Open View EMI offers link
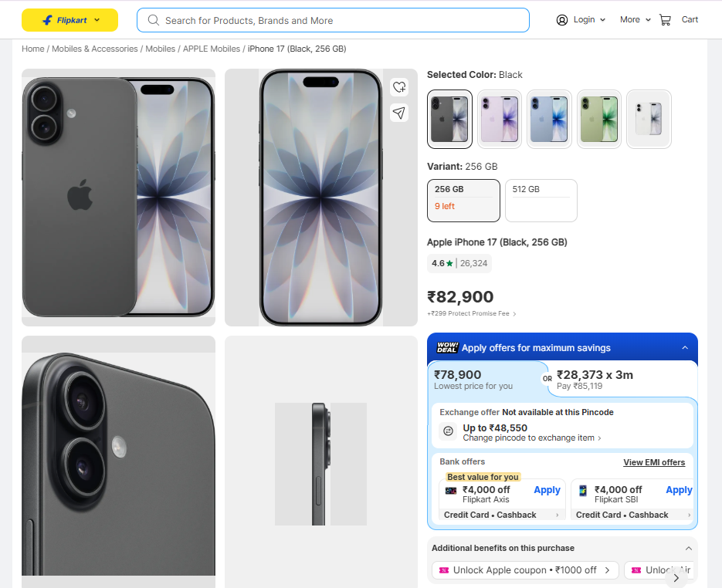The height and width of the screenshot is (588, 722). [x=654, y=462]
